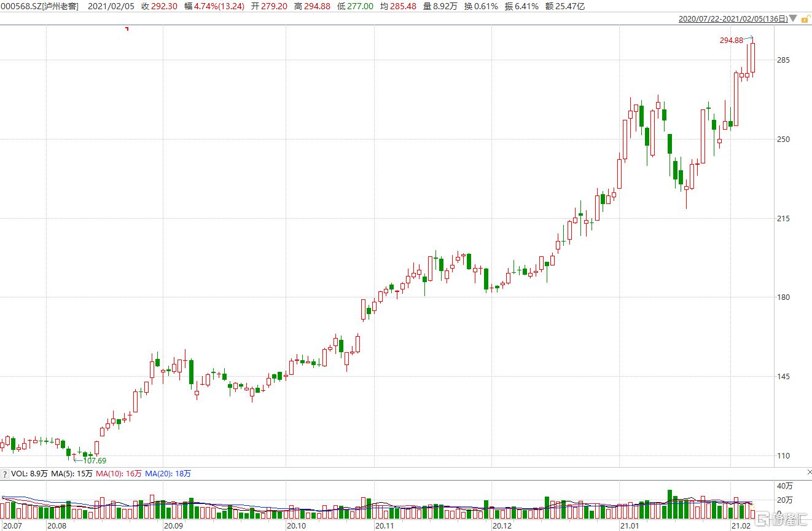The height and width of the screenshot is (531, 812).
Task: Click the 40万 volume axis label
Action: point(785,486)
